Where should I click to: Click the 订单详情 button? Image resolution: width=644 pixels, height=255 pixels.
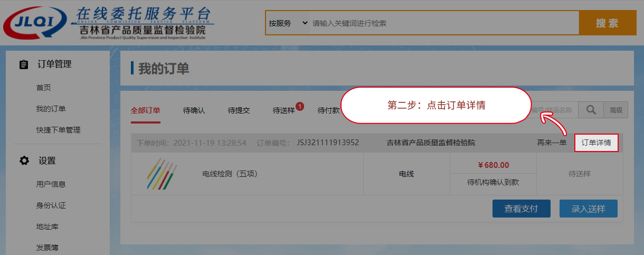[x=596, y=143]
